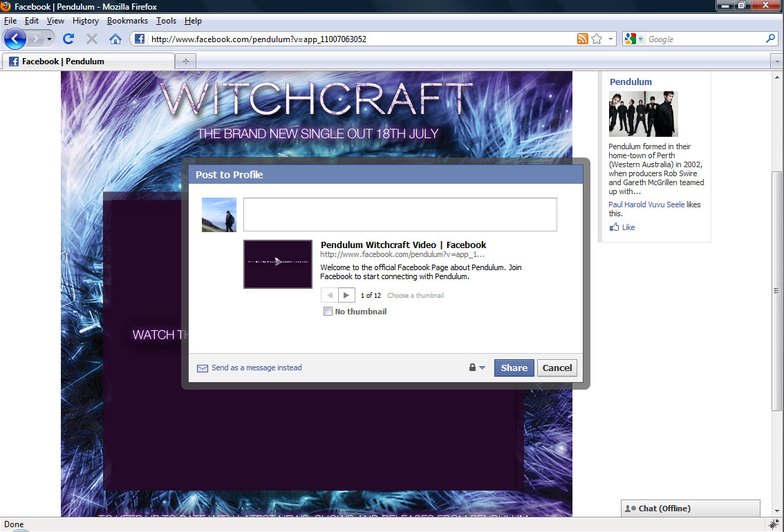
Task: Click the comment text box in dialog
Action: pos(400,214)
